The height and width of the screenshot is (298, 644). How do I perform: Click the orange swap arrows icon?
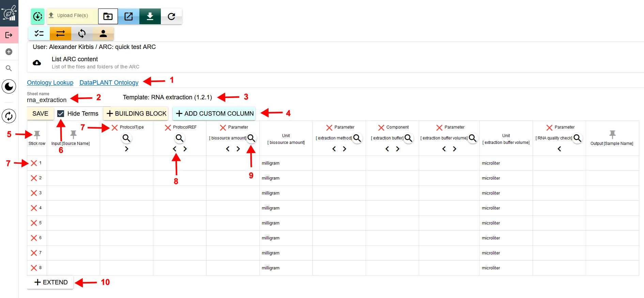[x=60, y=33]
